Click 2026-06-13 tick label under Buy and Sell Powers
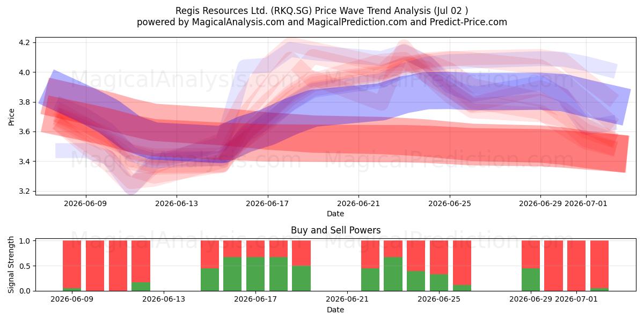 (164, 299)
